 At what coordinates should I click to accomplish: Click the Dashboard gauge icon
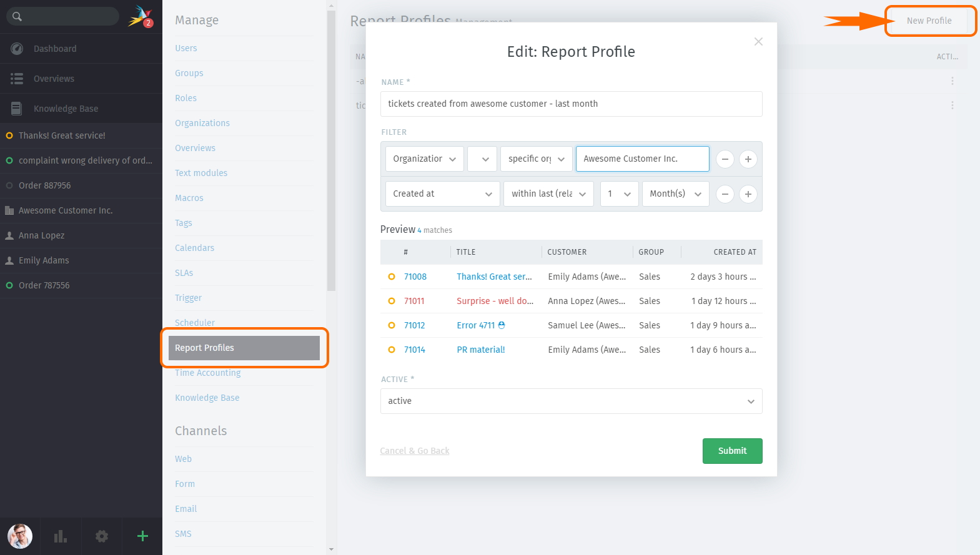coord(17,49)
